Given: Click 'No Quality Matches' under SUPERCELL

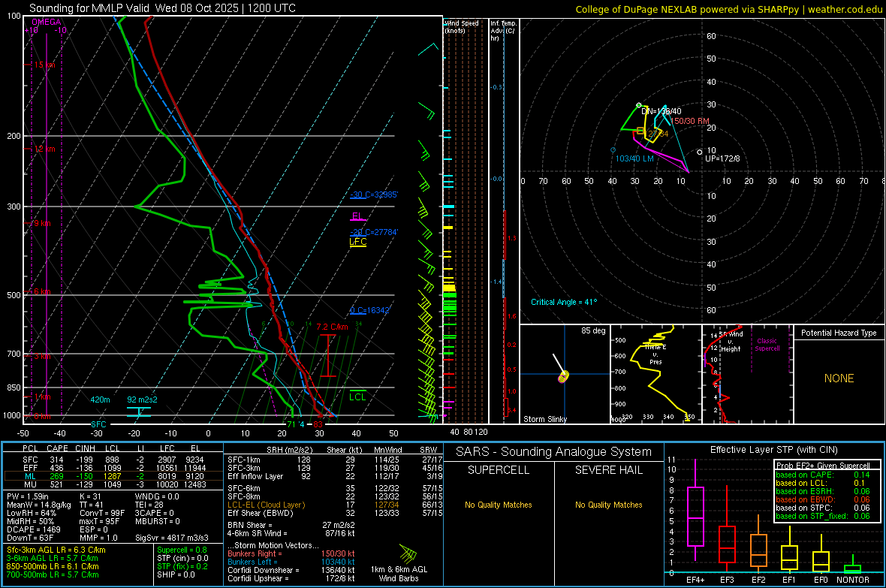Looking at the screenshot, I should [499, 505].
